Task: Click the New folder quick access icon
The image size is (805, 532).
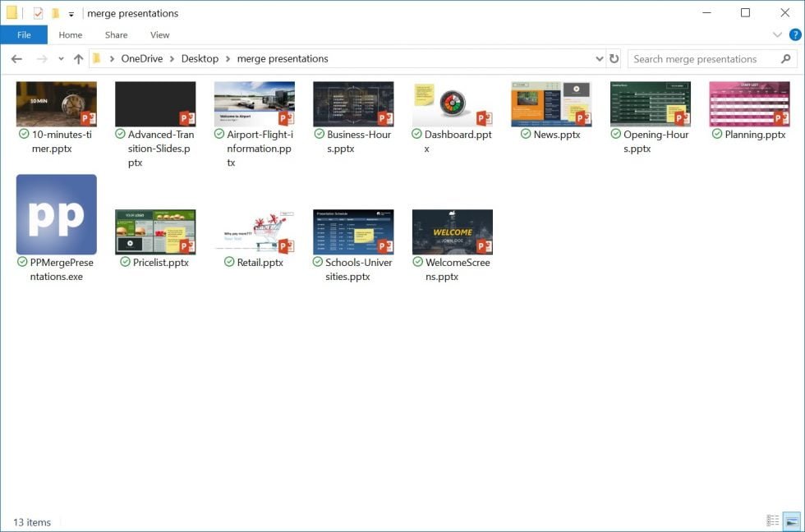Action: tap(56, 13)
